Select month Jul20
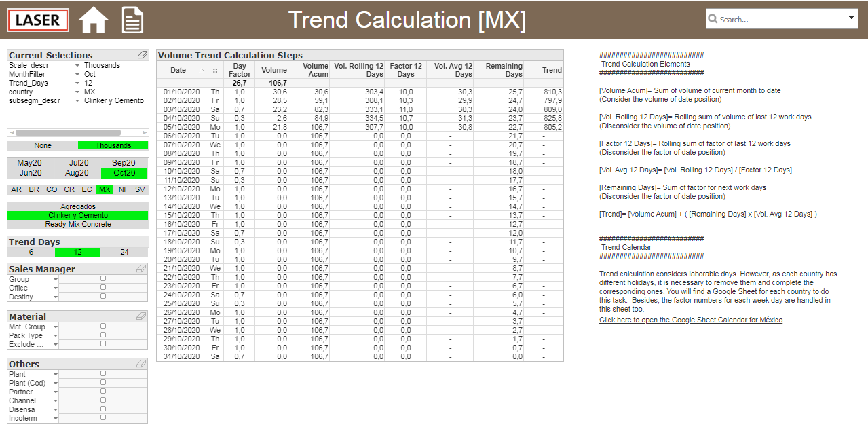This screenshot has width=868, height=429. pyautogui.click(x=79, y=163)
